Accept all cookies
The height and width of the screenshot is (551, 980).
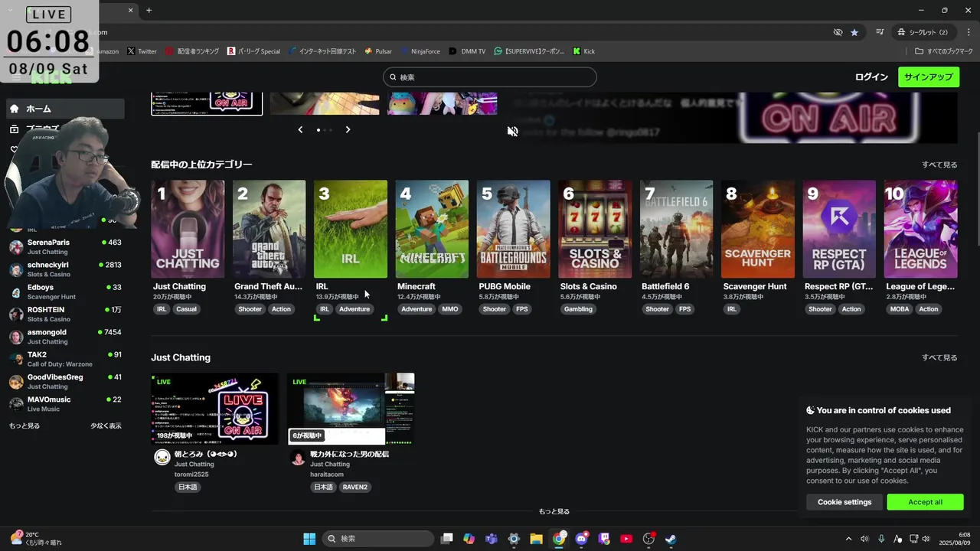925,502
